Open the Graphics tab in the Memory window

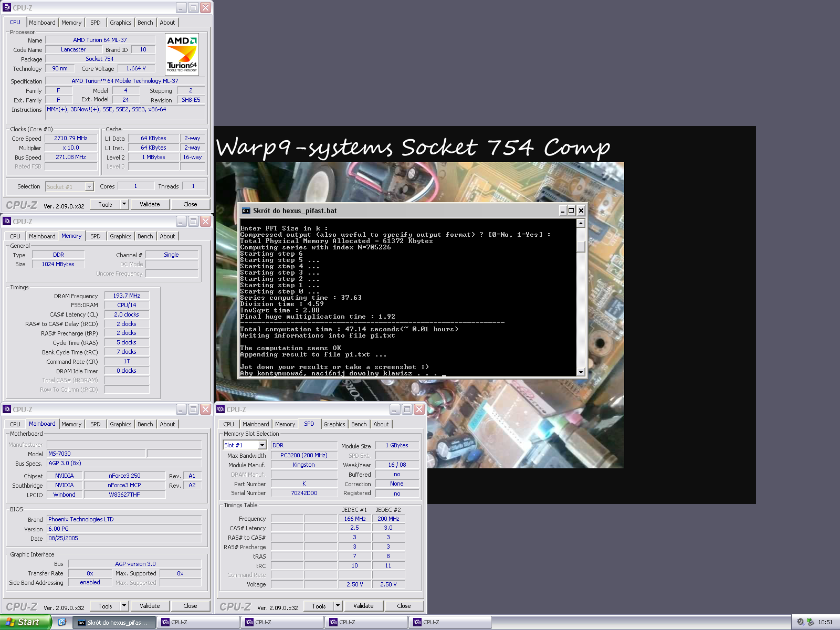(x=121, y=236)
